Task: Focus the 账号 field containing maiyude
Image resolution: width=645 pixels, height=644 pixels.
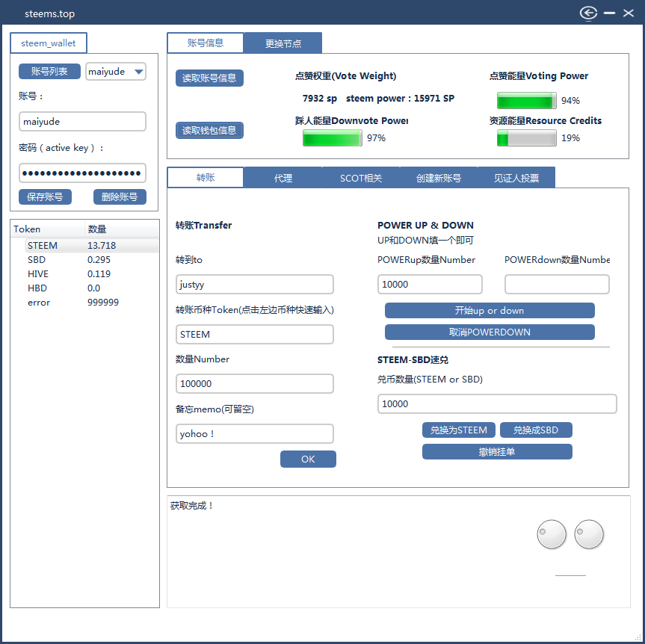Action: (x=82, y=122)
